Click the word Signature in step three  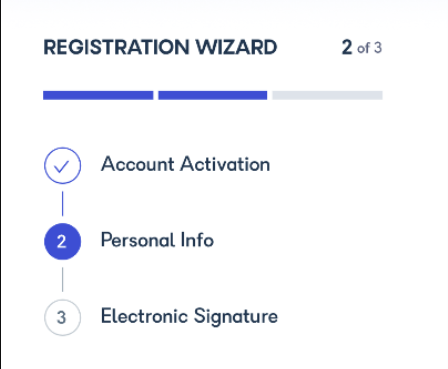(x=236, y=317)
